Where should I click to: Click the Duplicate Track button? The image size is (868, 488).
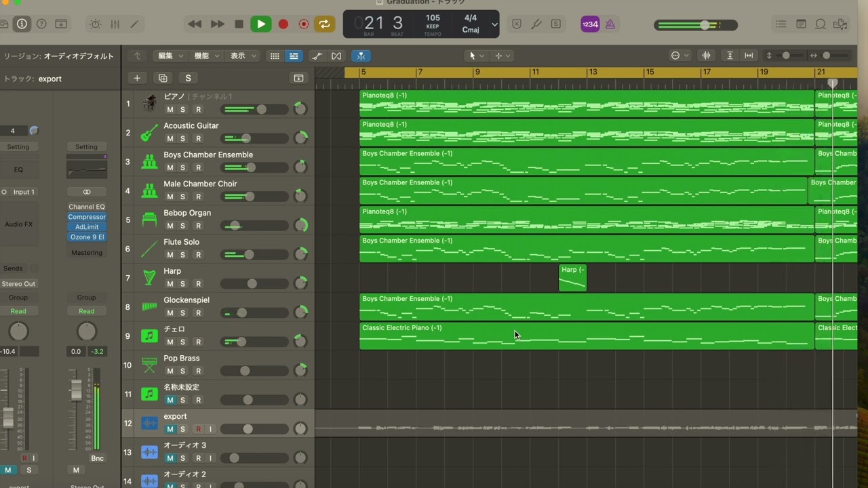click(163, 78)
